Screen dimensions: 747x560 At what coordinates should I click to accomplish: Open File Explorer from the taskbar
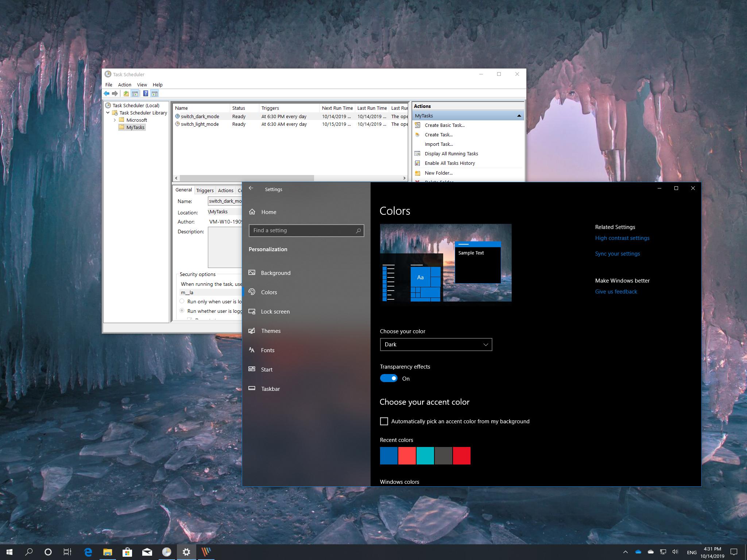(107, 552)
